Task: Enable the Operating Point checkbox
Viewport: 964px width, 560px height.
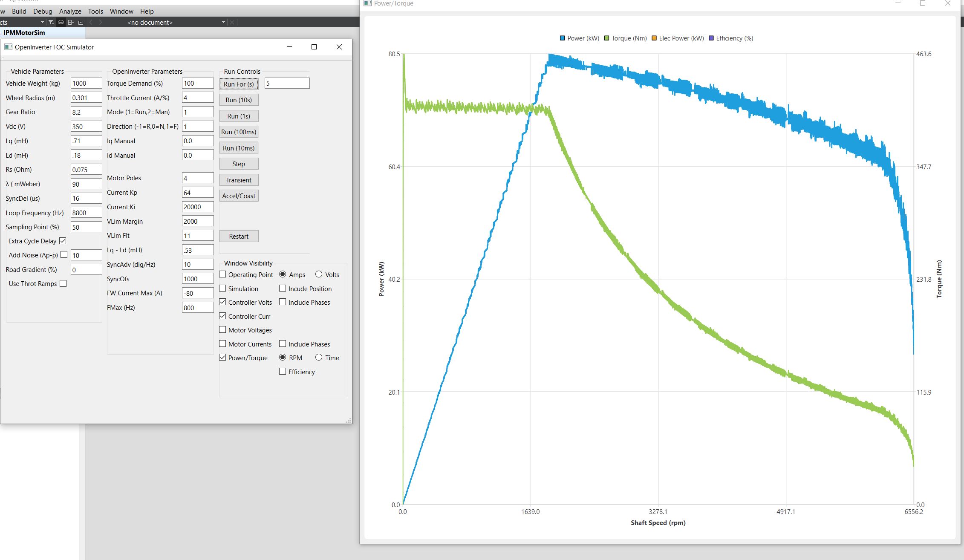Action: [222, 274]
